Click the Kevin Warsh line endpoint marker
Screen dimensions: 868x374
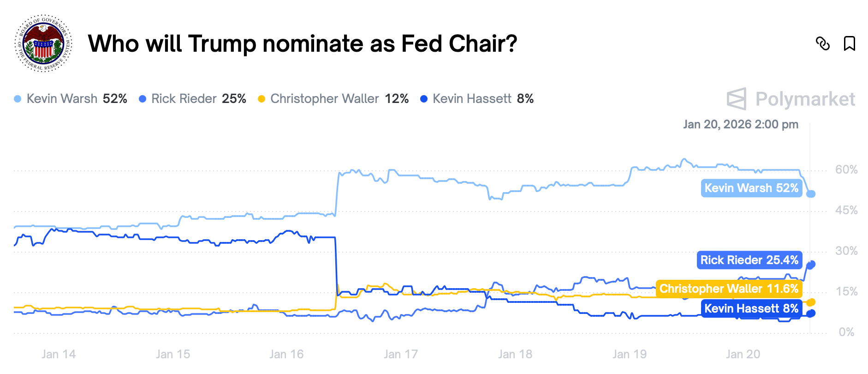[x=811, y=194]
